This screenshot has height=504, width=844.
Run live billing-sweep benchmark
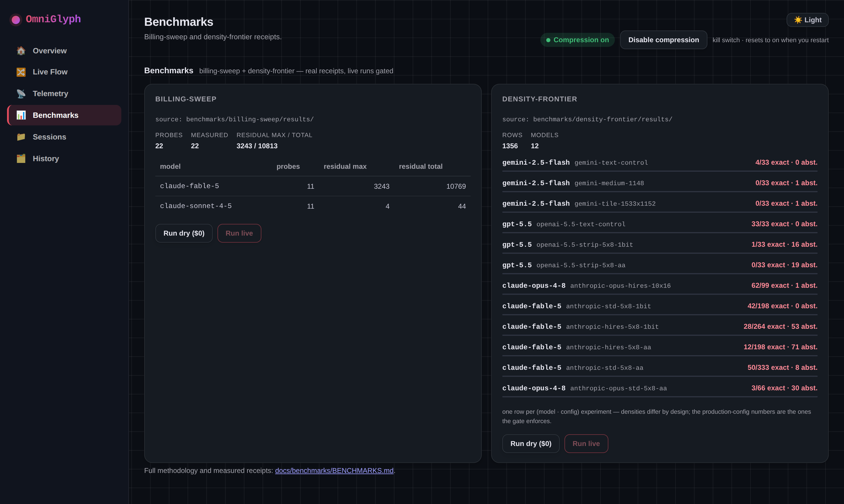click(x=239, y=233)
